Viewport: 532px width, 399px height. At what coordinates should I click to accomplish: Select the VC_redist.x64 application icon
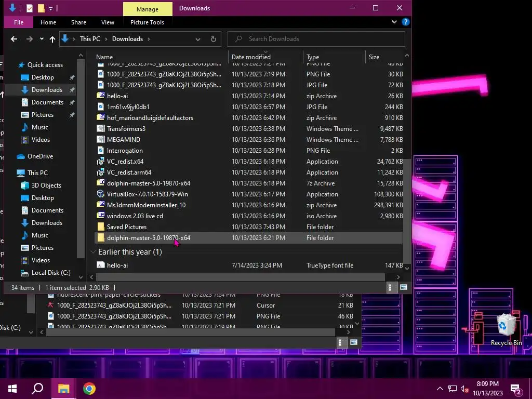click(x=100, y=161)
